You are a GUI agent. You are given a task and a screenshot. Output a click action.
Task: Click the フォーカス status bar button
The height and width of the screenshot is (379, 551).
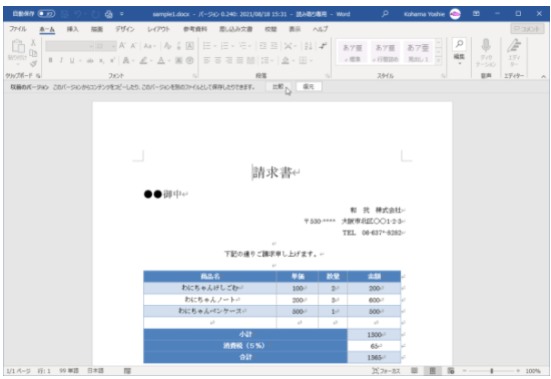(386, 371)
